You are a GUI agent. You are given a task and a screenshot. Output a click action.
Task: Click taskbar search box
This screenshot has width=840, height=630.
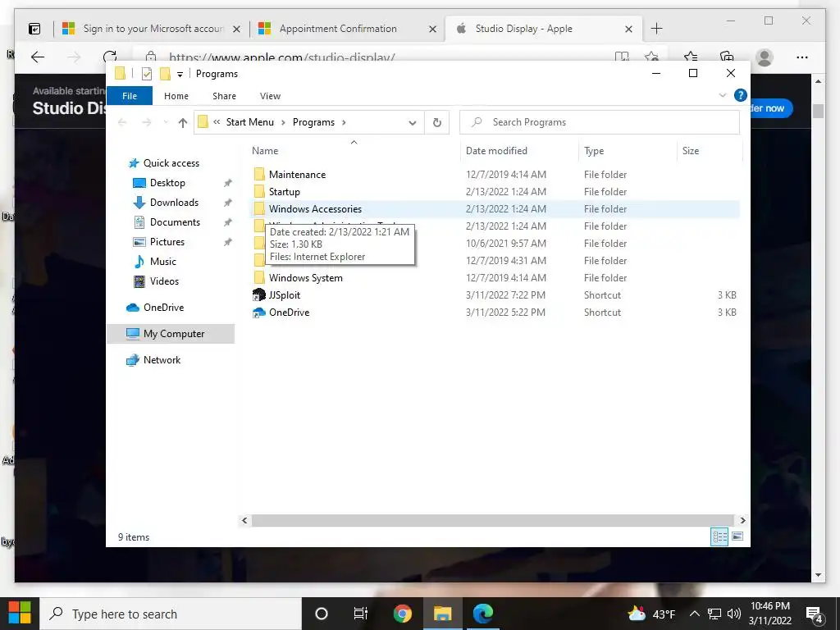pyautogui.click(x=171, y=614)
